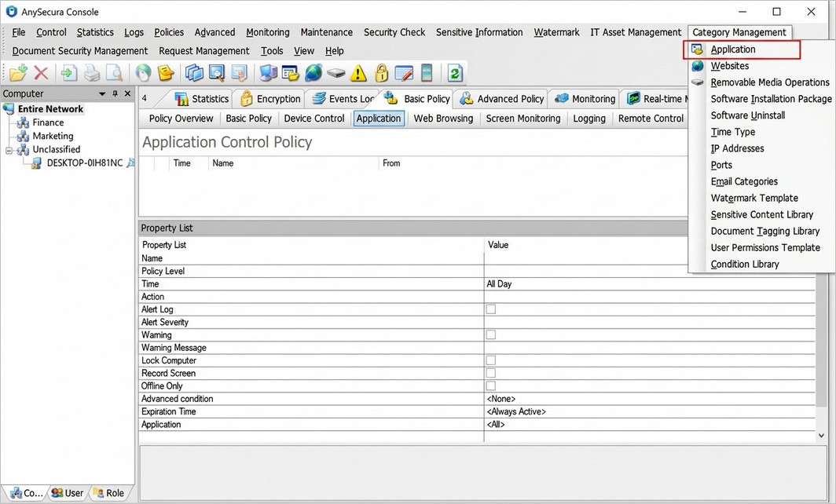This screenshot has height=504, width=836.
Task: Open the IT Asset Management menu
Action: (x=636, y=32)
